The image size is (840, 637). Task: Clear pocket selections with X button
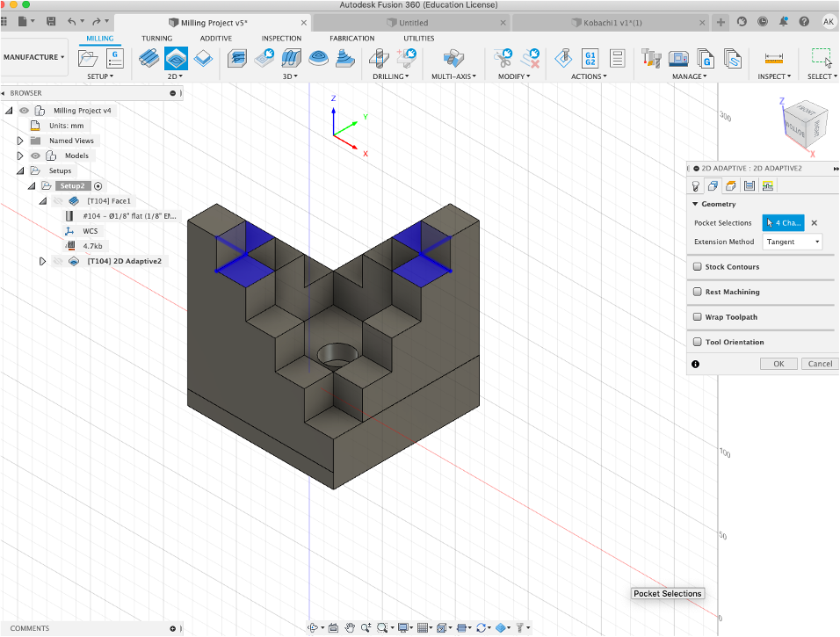pos(815,223)
